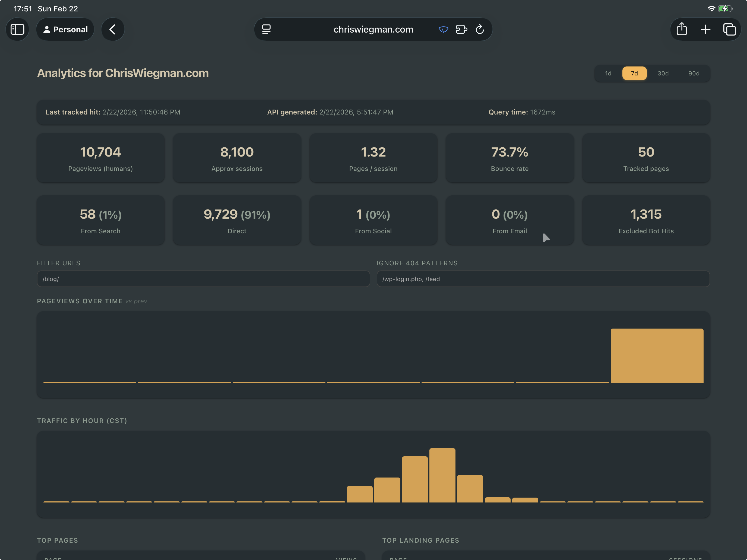This screenshot has width=747, height=560.
Task: Click the Filter URLs input field
Action: [203, 279]
